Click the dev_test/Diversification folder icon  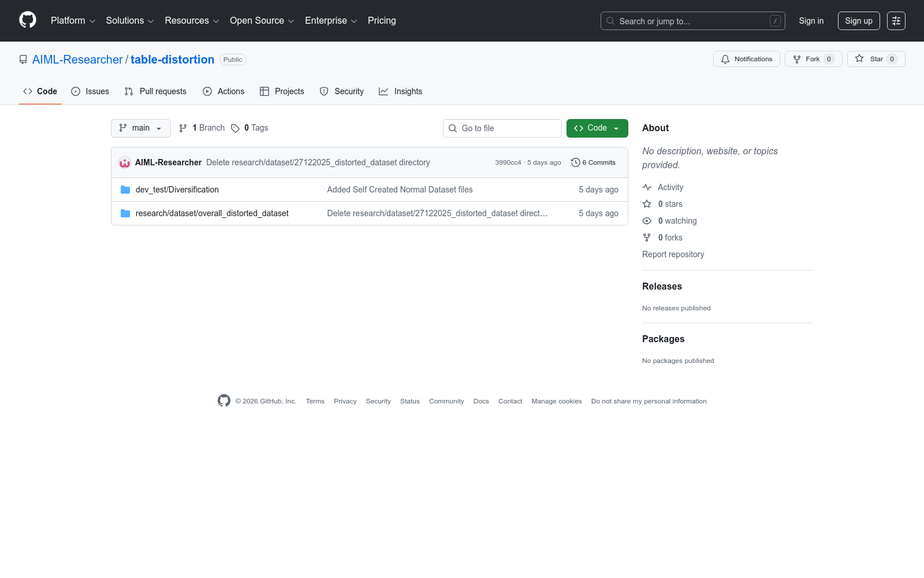(x=125, y=190)
